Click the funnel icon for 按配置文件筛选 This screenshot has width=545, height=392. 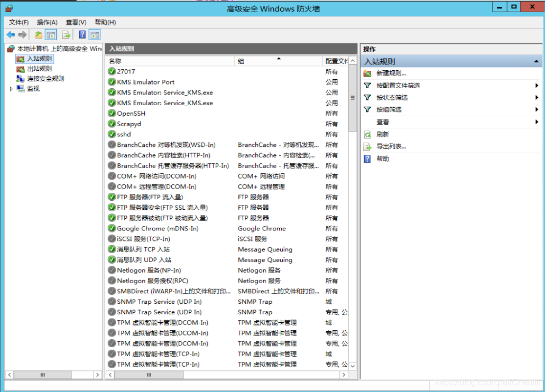[x=367, y=86]
